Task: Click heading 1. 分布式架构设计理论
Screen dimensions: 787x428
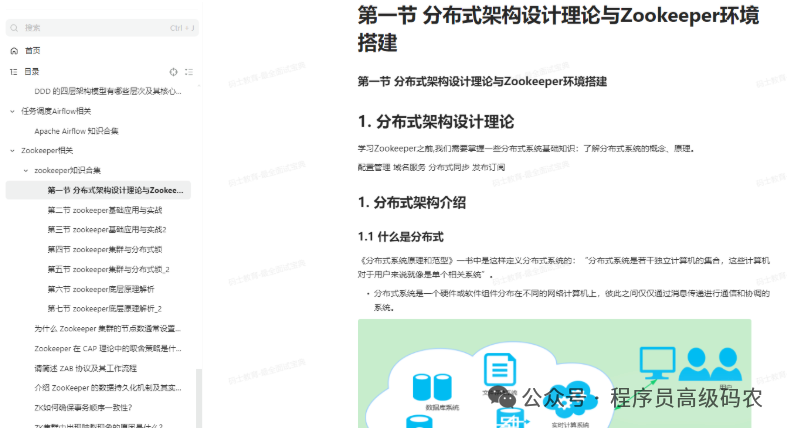Action: coord(436,122)
